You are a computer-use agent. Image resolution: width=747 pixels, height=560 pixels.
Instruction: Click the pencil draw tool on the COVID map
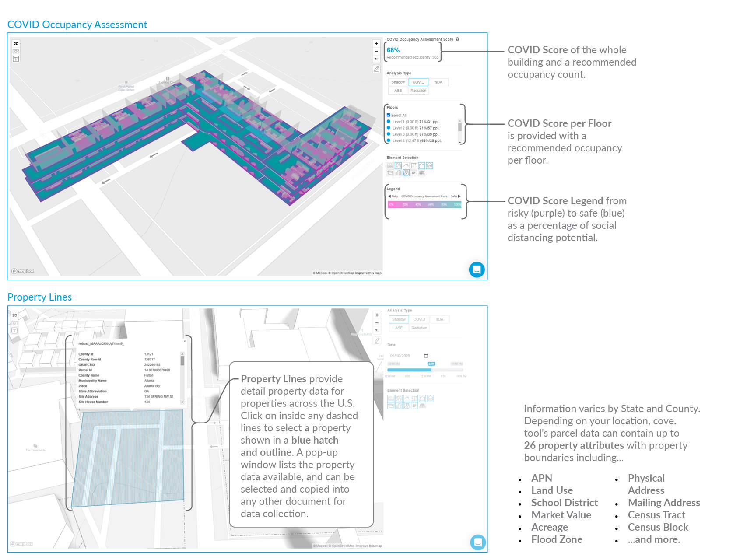(376, 69)
